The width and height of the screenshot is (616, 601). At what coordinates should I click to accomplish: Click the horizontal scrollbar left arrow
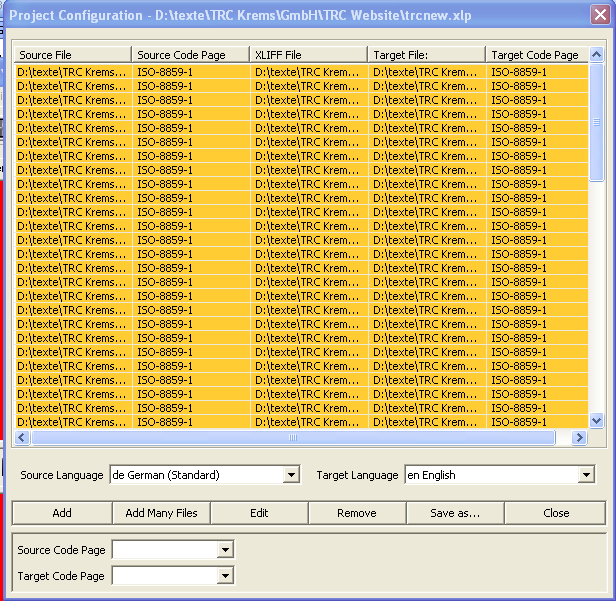point(23,438)
